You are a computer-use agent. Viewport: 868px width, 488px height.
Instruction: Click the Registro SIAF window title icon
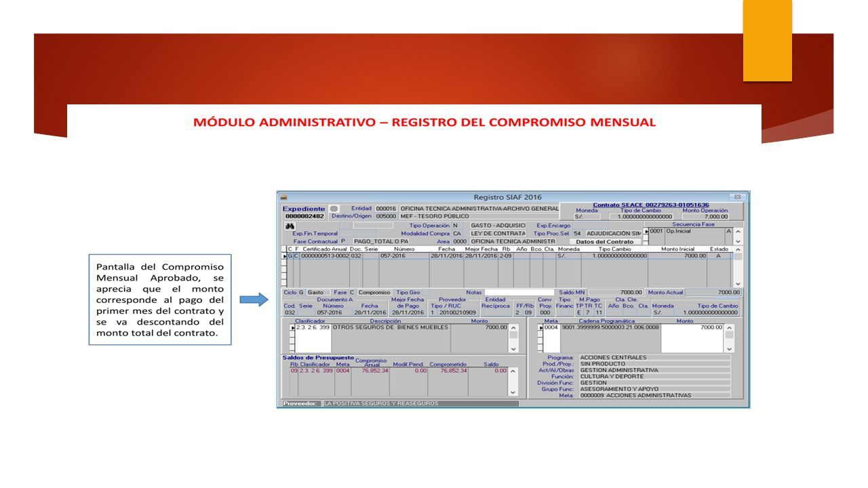[x=284, y=197]
